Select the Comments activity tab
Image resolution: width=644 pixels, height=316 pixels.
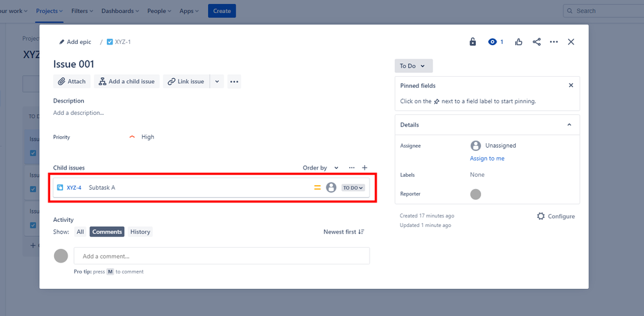[107, 232]
